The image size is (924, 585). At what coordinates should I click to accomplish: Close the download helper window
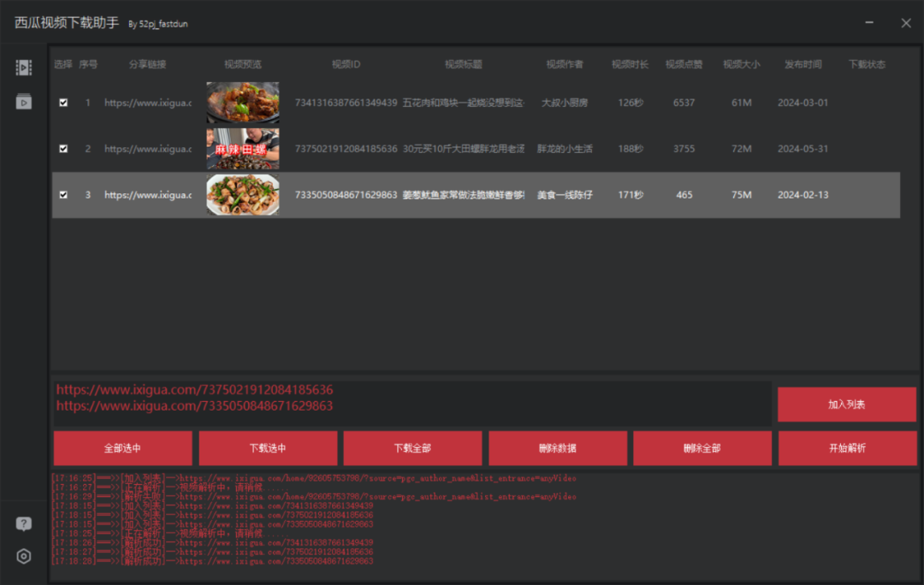click(906, 23)
